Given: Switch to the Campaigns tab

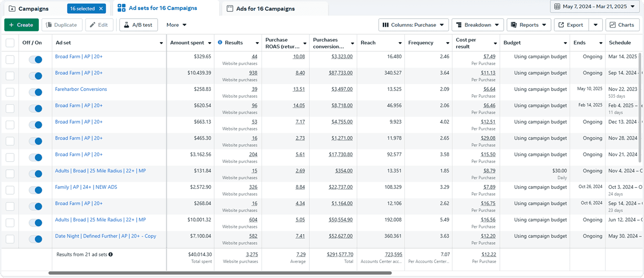Looking at the screenshot, I should pyautogui.click(x=33, y=9).
